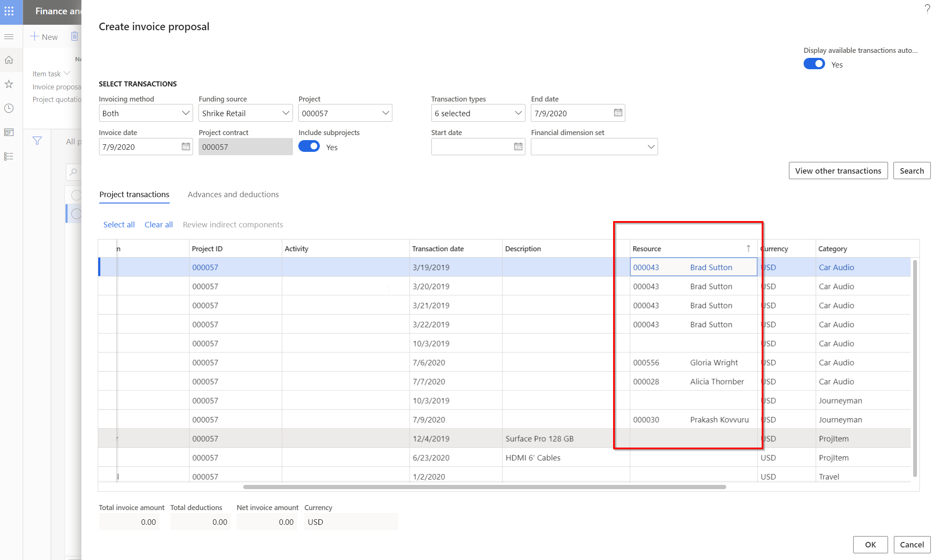Screen dimensions: 935x560
Task: Click the vertical grid scrollbar
Action: [x=915, y=368]
